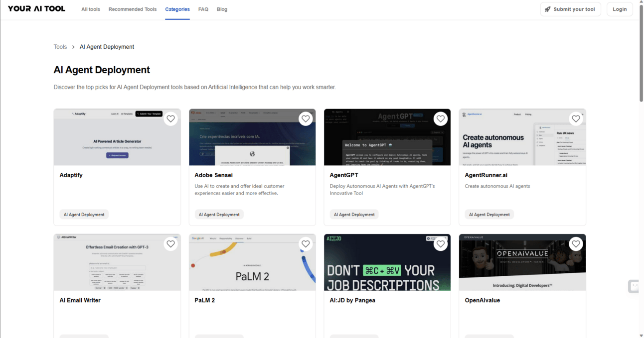
Task: Like AgentRunner.ai using its heart icon
Action: pyautogui.click(x=576, y=118)
